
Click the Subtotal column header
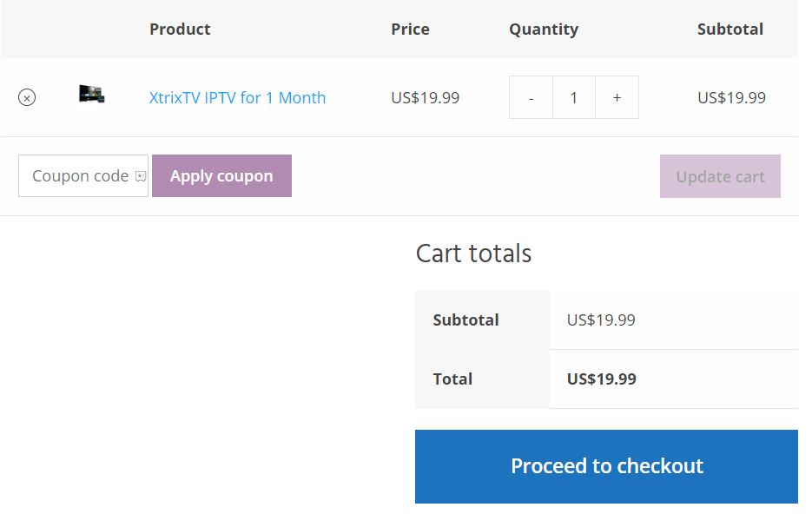[x=729, y=29]
